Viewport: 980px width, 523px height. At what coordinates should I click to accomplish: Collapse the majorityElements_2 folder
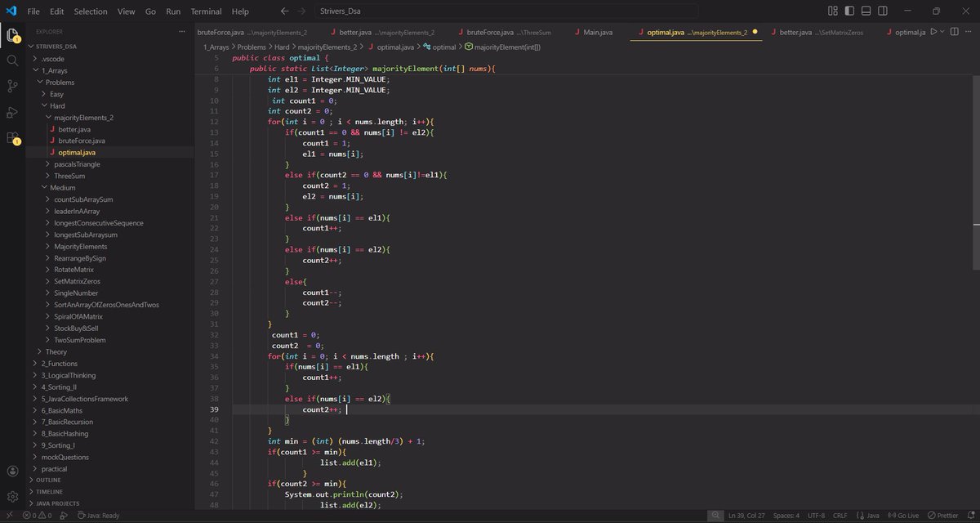[110, 118]
